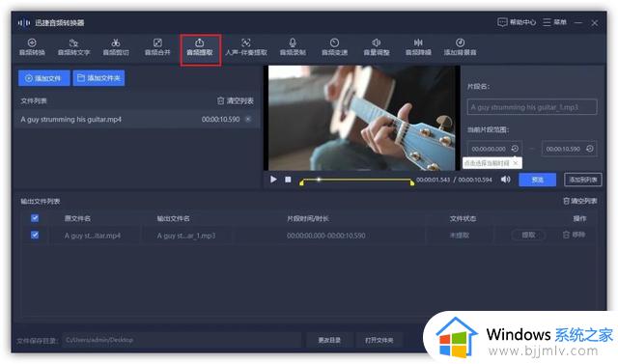Click the app logo icon in title bar
Screen dimensions: 618x364
pyautogui.click(x=23, y=22)
